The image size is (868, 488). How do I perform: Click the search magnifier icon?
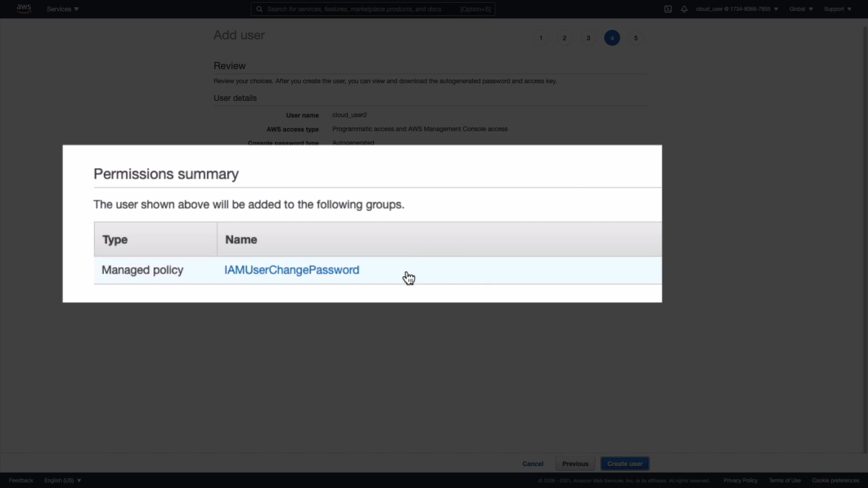click(x=259, y=9)
